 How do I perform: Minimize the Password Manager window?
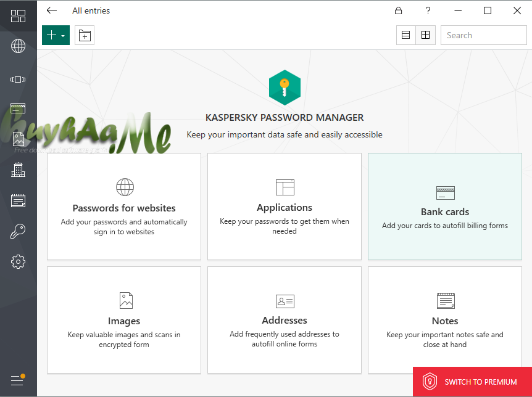(x=458, y=10)
